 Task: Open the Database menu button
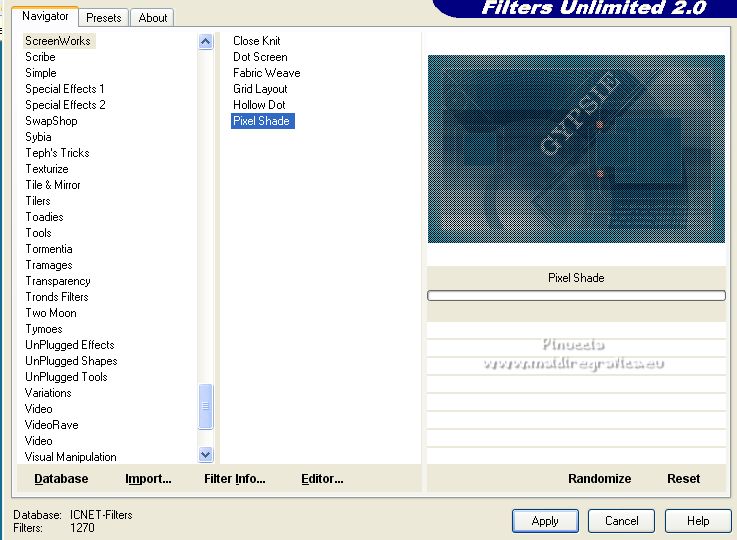(x=61, y=478)
